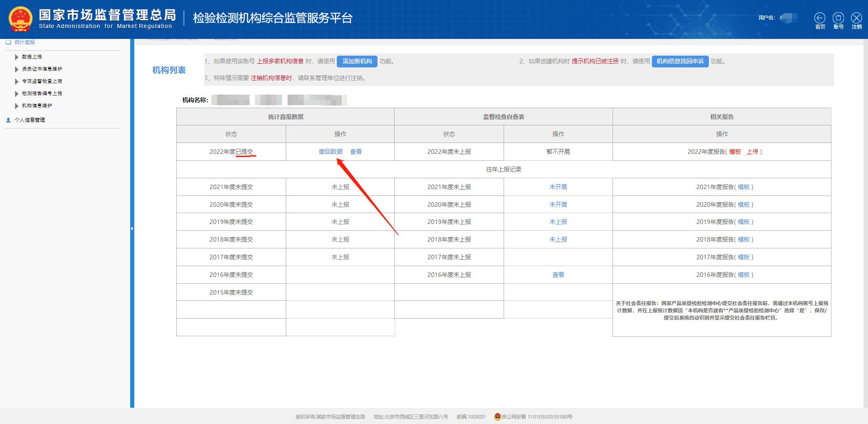Screen dimensions: 868x424
Task: Click the monitor icon beside 统计直报
Action: 8,42
